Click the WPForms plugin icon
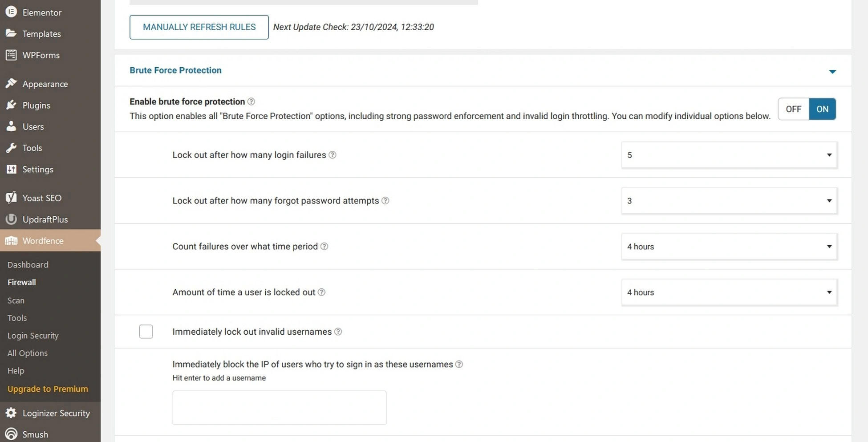 point(11,55)
